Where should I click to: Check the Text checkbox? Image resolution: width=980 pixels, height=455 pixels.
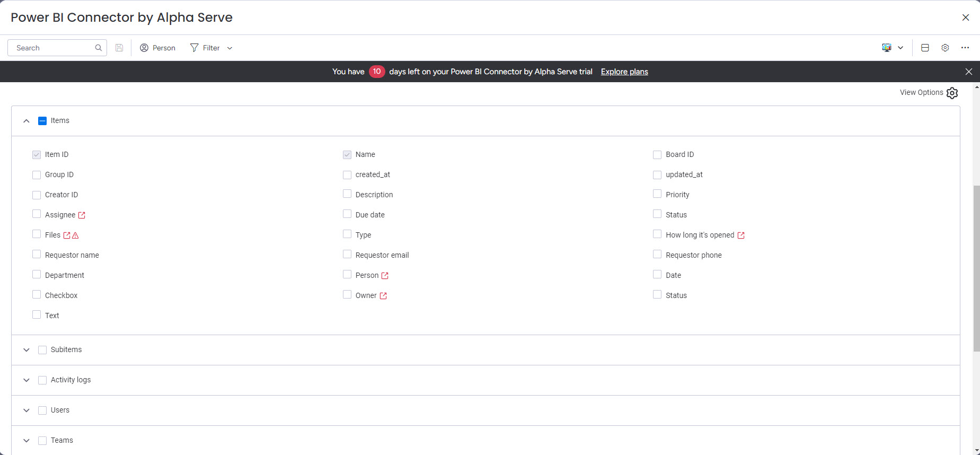[x=37, y=315]
